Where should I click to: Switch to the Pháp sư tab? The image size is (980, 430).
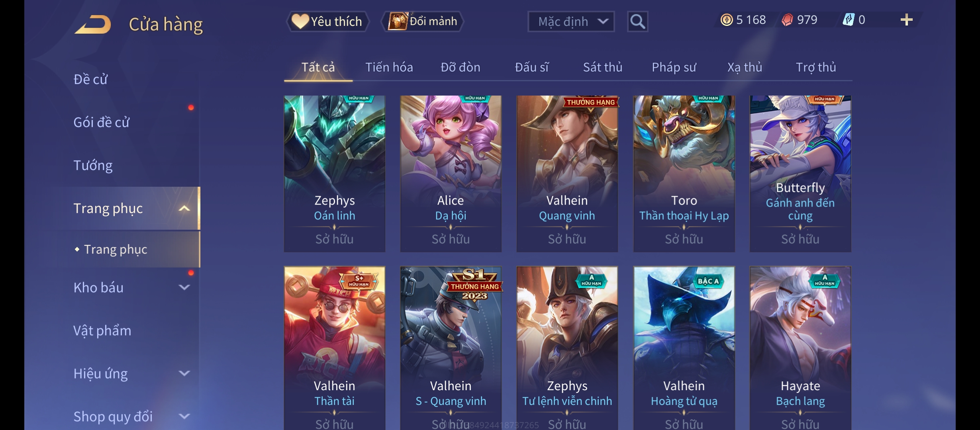coord(674,67)
